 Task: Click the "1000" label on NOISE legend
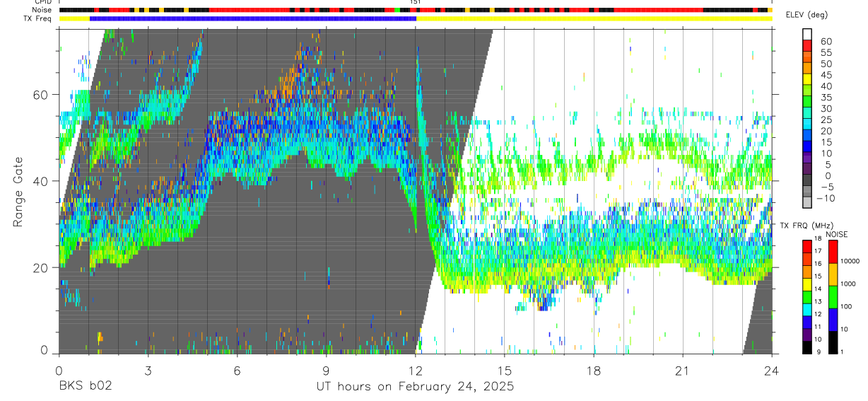tap(848, 284)
